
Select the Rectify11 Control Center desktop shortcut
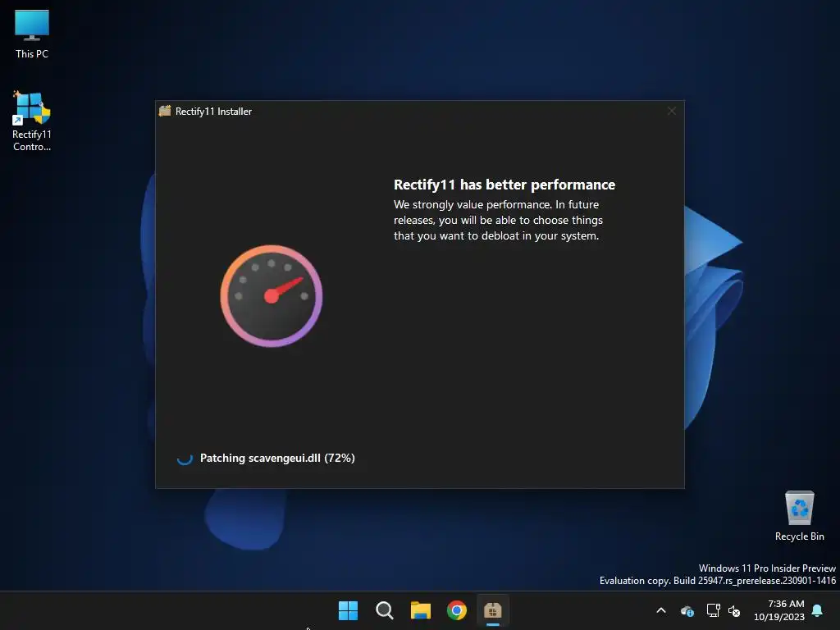[32, 121]
